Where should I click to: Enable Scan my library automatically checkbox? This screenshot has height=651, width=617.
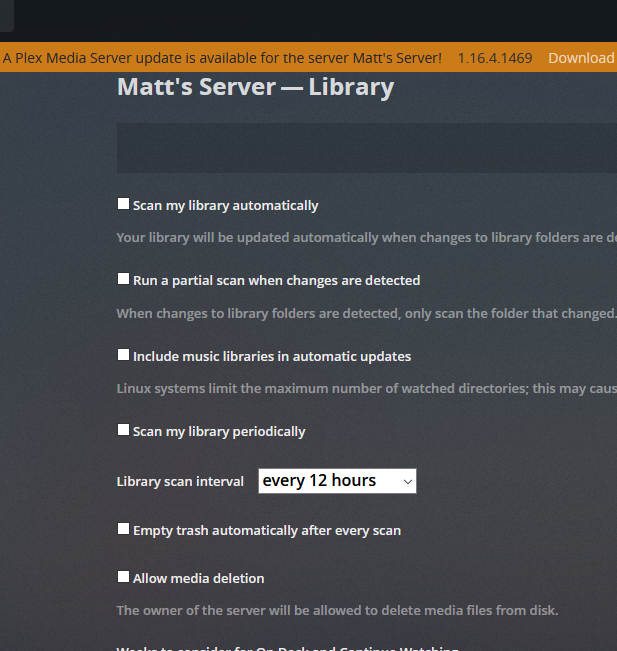coord(123,204)
